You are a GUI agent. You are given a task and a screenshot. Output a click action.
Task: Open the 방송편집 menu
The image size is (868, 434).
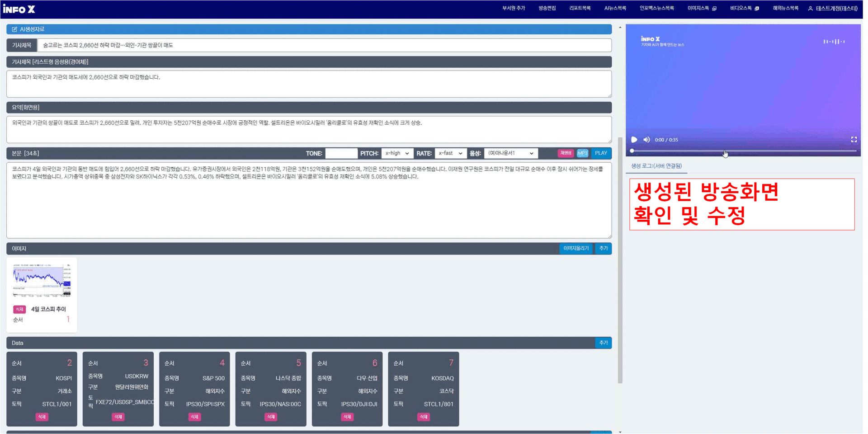tap(547, 8)
